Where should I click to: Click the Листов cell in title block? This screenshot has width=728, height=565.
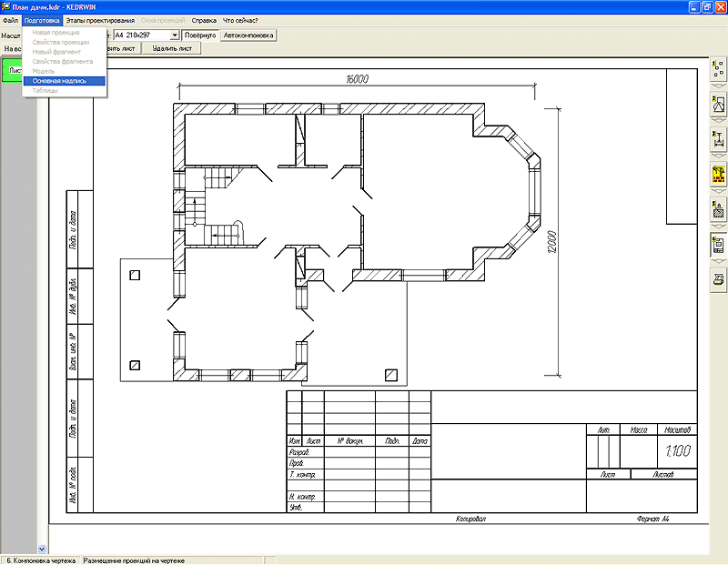click(663, 474)
